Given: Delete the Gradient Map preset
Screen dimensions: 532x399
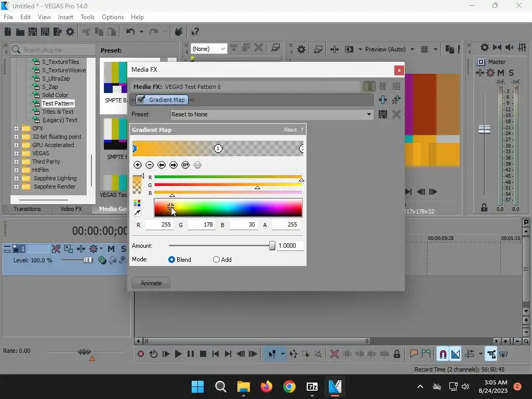Looking at the screenshot, I should click(396, 114).
